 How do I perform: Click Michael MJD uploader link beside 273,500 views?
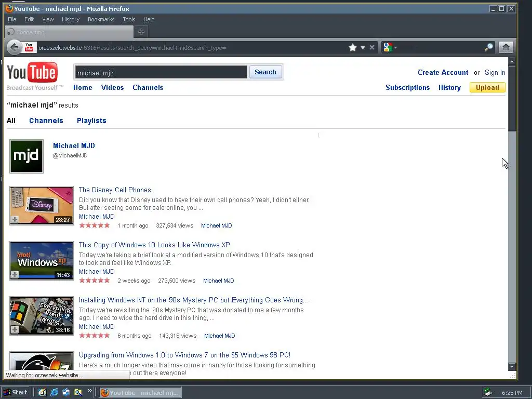219,281
